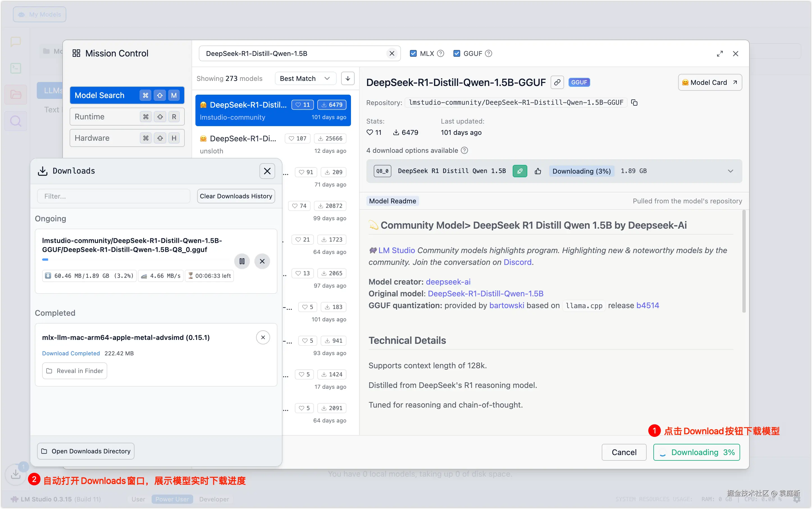This screenshot has height=509, width=812.
Task: Click Clear Downloads History button
Action: [236, 196]
